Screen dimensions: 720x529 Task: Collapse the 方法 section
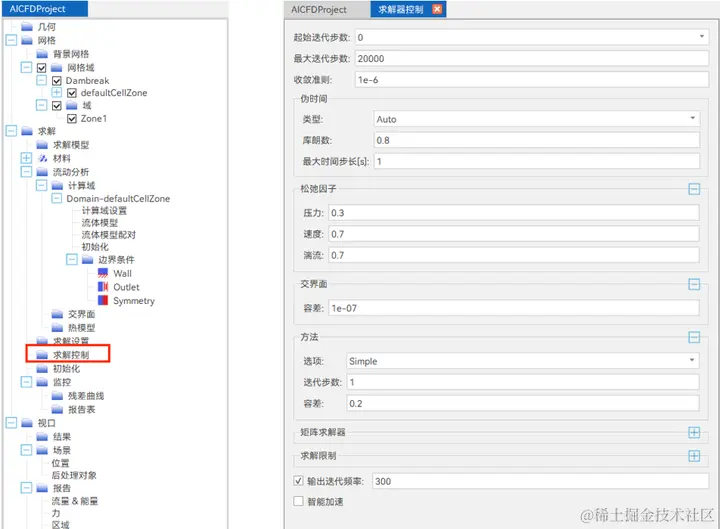click(694, 338)
